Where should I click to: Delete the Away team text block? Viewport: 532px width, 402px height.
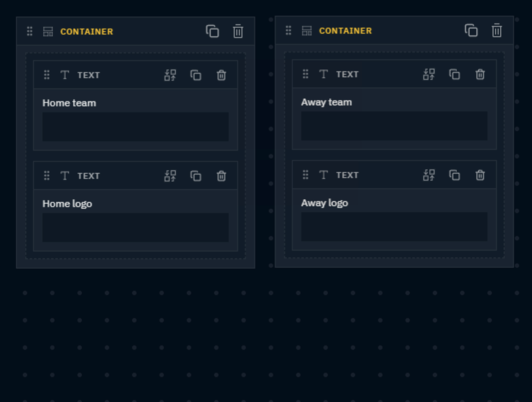480,74
